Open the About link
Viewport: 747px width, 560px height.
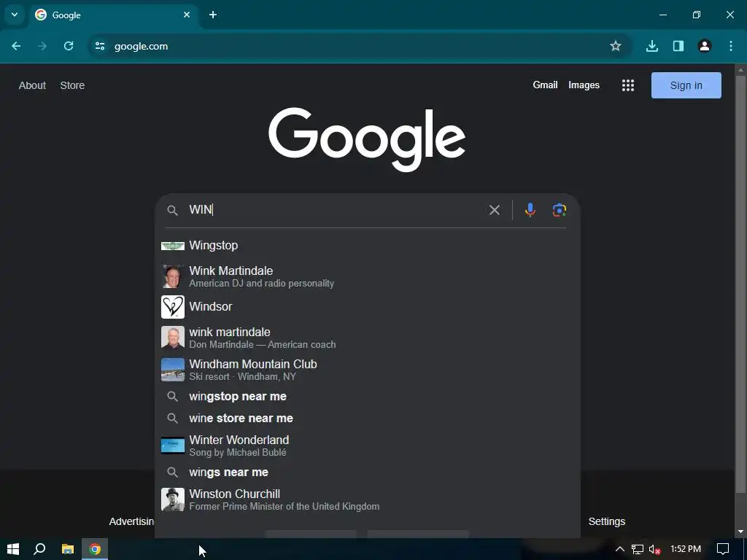click(x=32, y=85)
